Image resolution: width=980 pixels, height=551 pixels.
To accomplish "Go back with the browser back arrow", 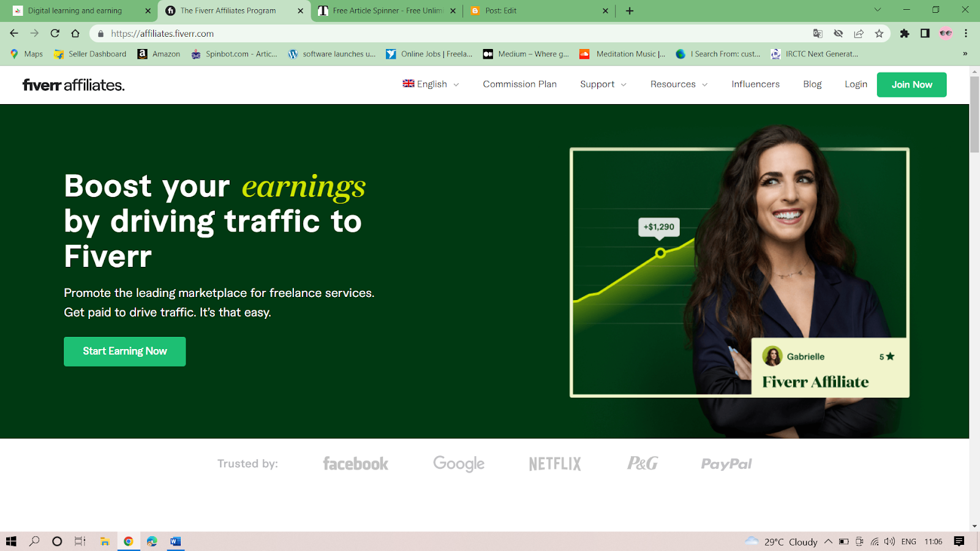I will point(14,34).
